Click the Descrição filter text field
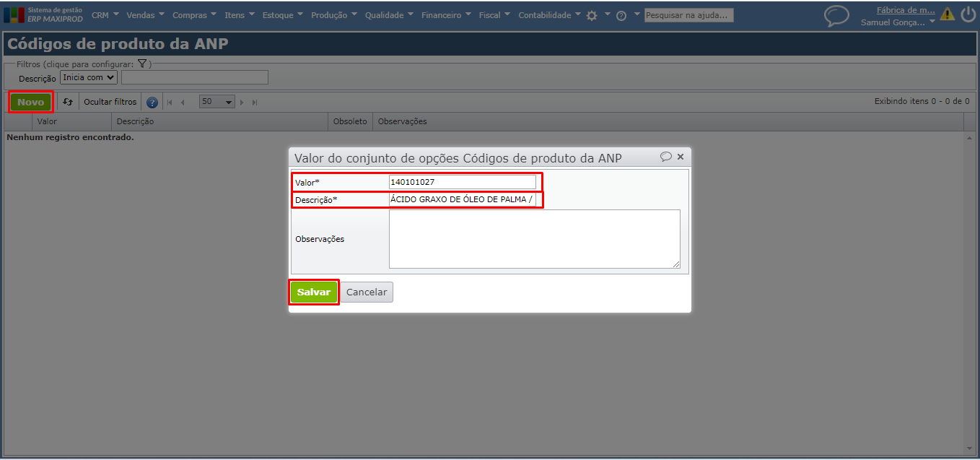Image resolution: width=980 pixels, height=460 pixels. coord(195,77)
